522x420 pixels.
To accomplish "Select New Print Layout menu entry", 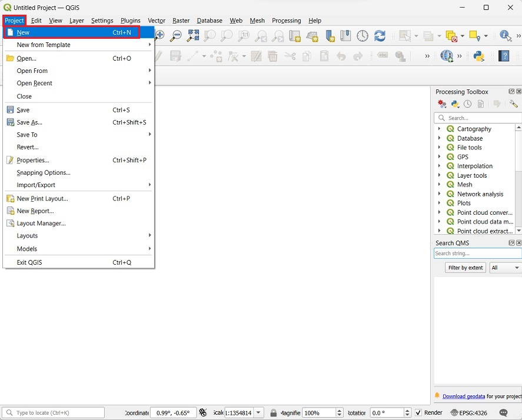I will 42,199.
